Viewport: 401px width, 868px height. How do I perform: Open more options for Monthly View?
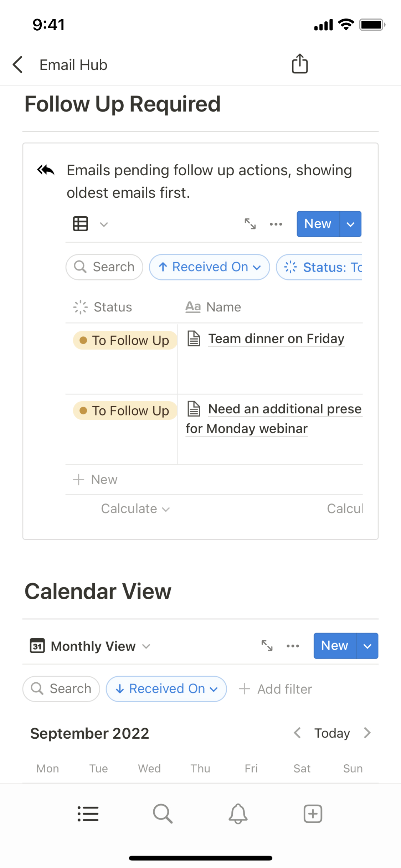tap(293, 646)
